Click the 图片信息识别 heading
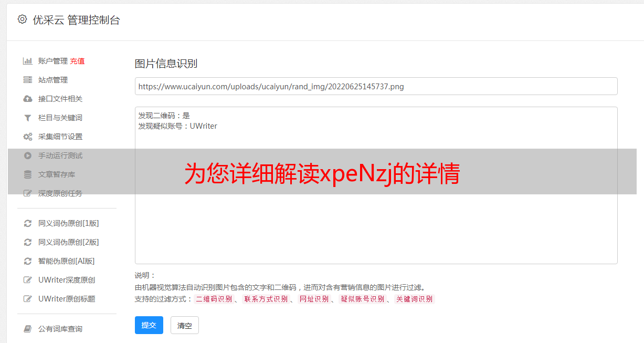This screenshot has width=644, height=343. point(166,64)
